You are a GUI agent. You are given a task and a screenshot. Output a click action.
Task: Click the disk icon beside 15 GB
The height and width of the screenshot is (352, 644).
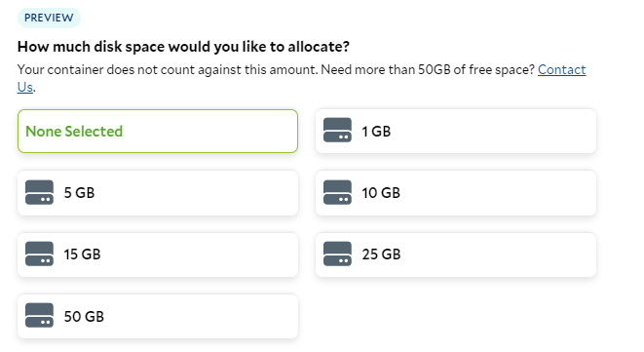[x=39, y=254]
